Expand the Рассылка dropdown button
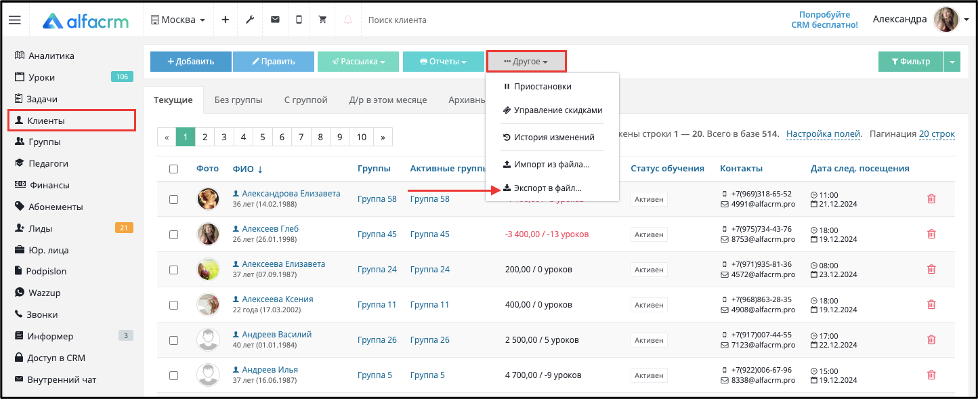Viewport: 979px width, 400px height. 358,62
